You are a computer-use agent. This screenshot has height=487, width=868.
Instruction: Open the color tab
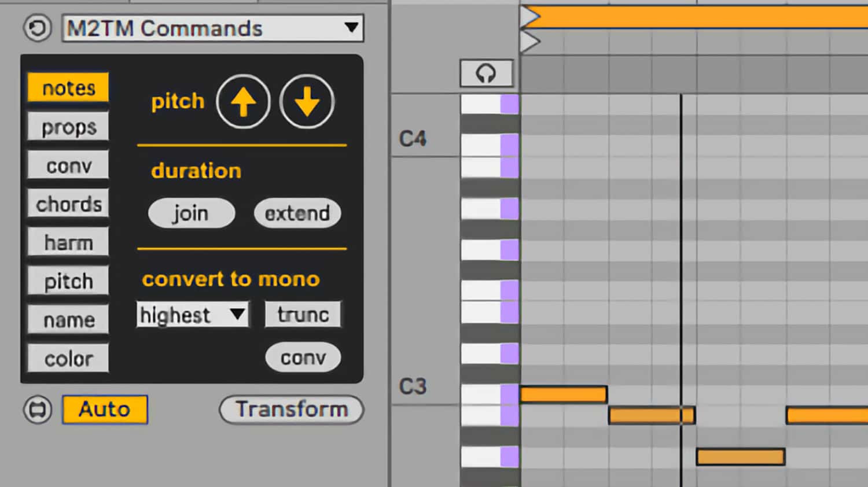point(69,359)
